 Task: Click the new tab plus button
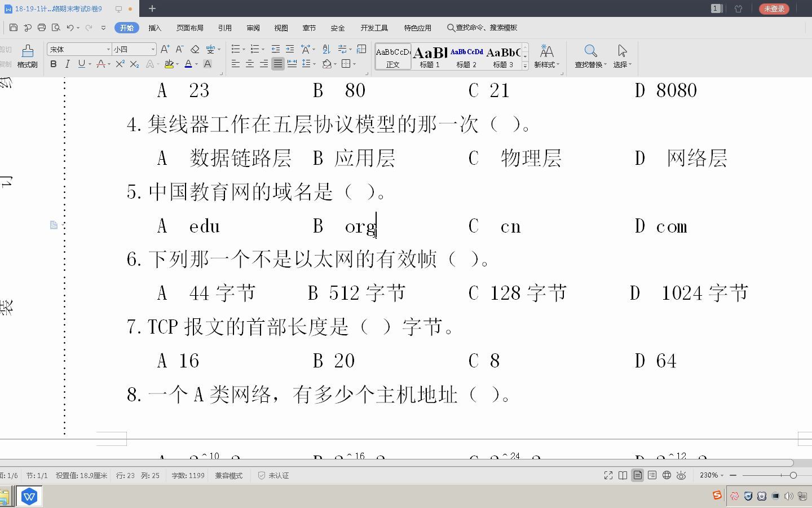[152, 8]
